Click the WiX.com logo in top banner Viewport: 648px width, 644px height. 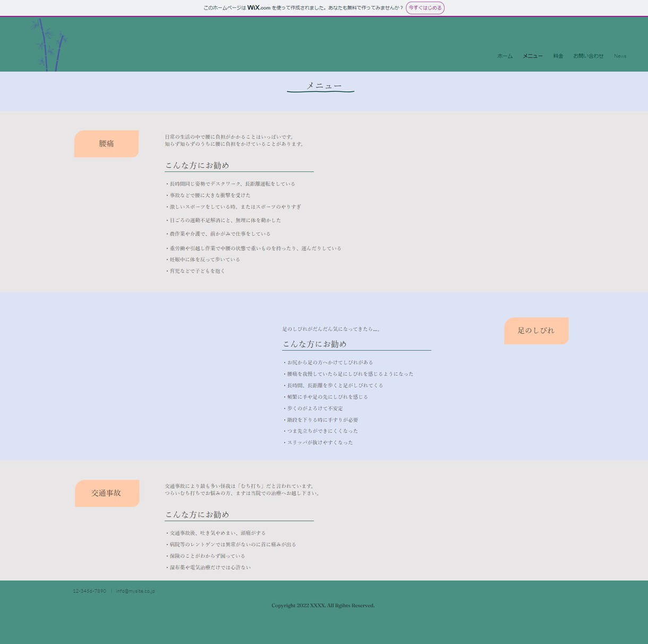coord(259,8)
